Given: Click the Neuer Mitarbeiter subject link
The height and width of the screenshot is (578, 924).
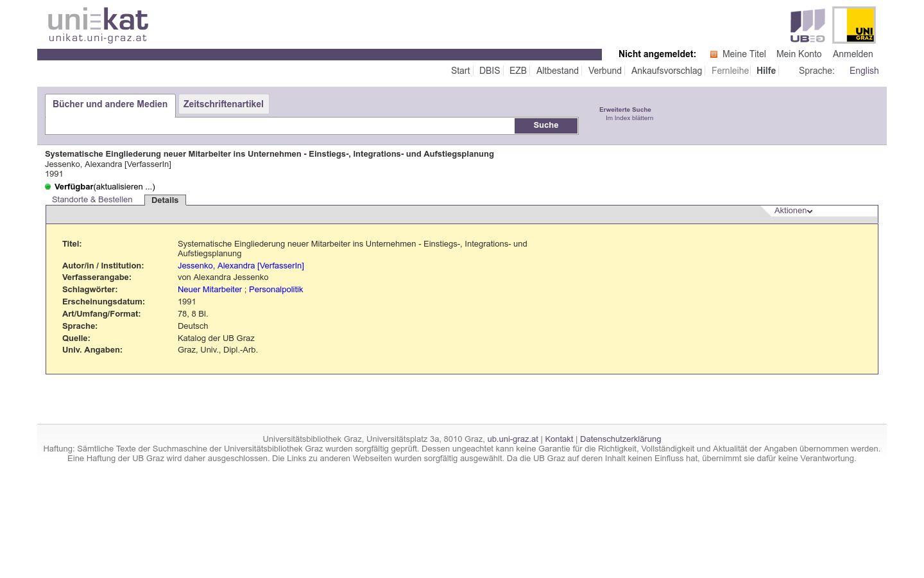Looking at the screenshot, I should (210, 290).
